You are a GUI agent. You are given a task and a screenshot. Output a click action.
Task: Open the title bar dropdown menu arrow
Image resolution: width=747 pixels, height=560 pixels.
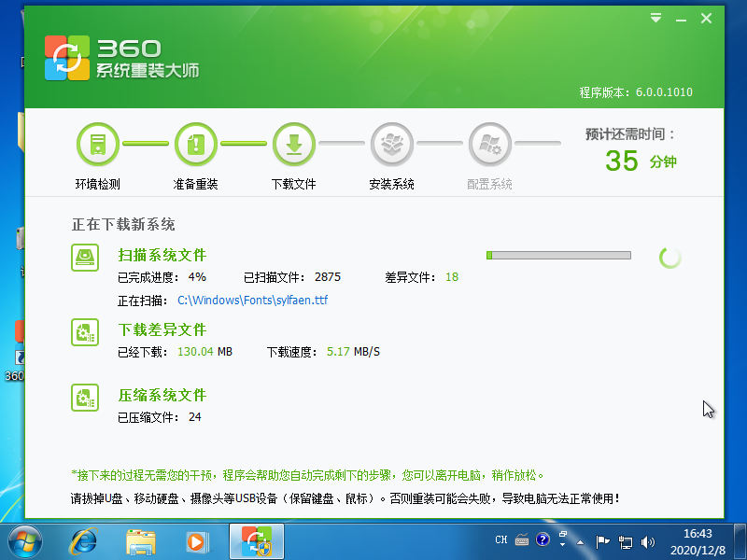656,18
